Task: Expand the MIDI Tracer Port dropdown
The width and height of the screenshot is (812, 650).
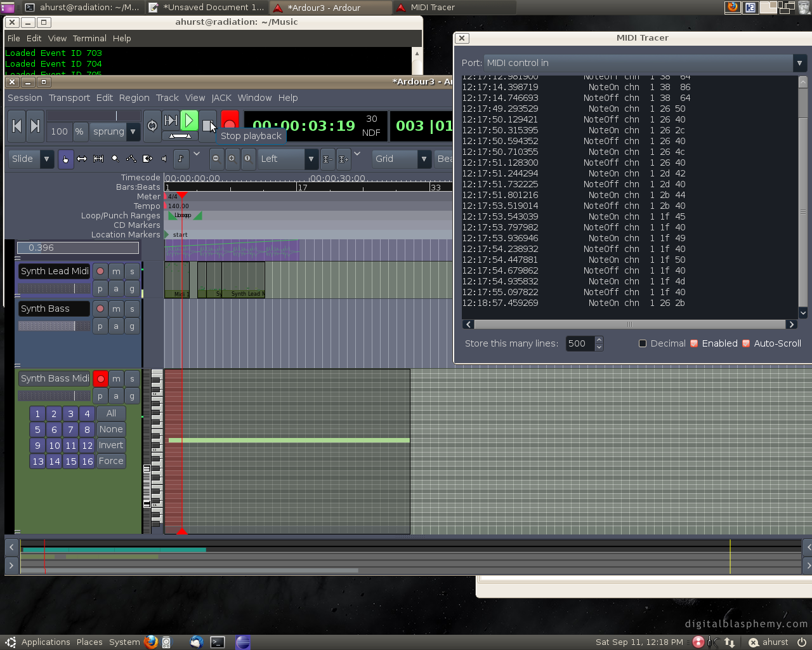Action: point(799,63)
